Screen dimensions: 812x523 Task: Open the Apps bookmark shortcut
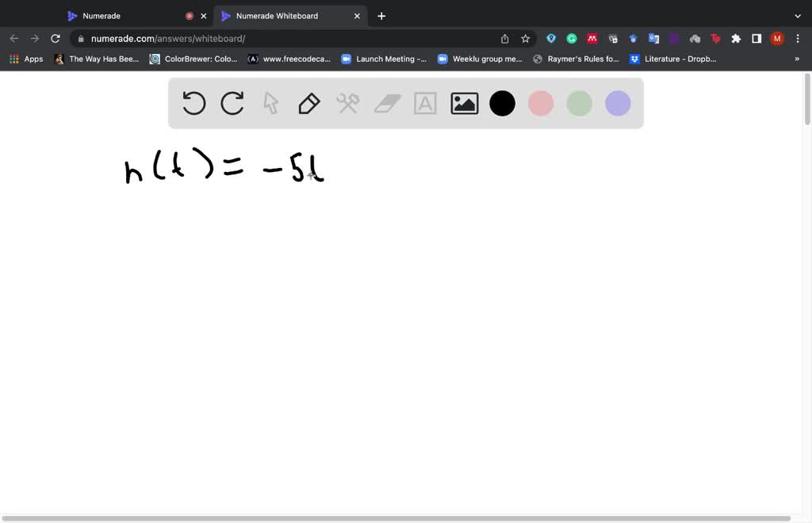(x=26, y=59)
